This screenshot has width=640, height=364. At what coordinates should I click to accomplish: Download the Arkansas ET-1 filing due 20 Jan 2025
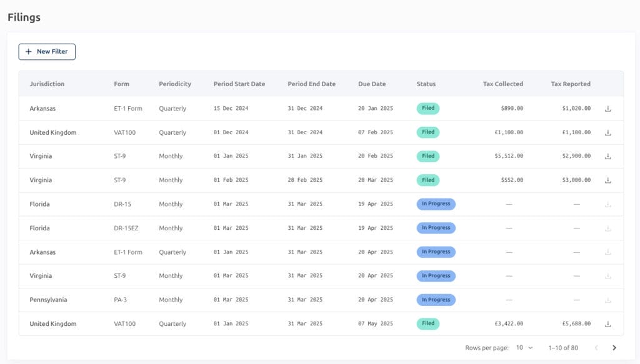(607, 109)
